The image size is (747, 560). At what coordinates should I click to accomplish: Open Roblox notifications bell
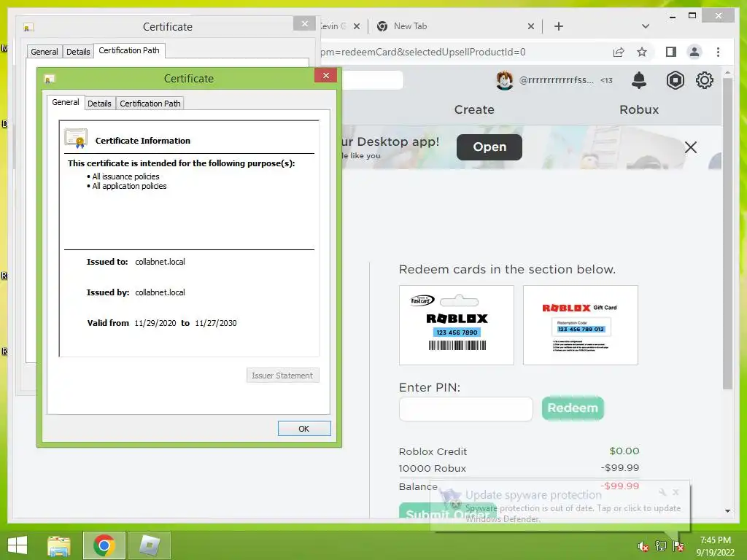[639, 80]
